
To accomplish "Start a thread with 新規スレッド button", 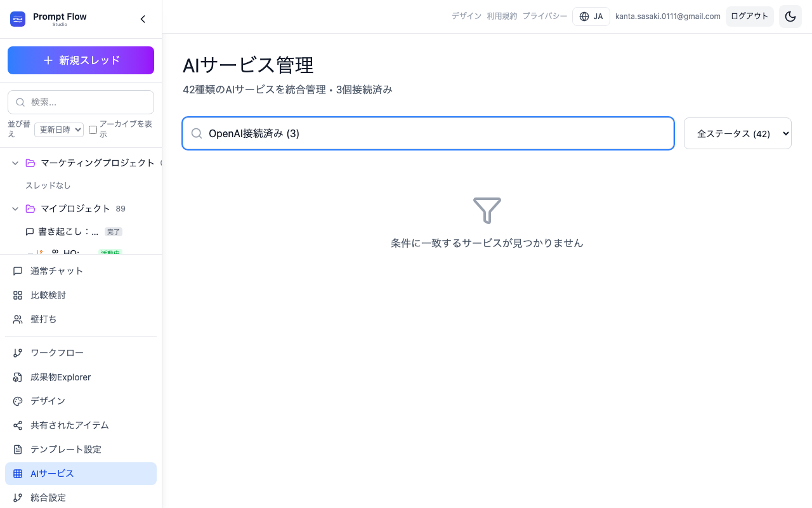I will [81, 60].
